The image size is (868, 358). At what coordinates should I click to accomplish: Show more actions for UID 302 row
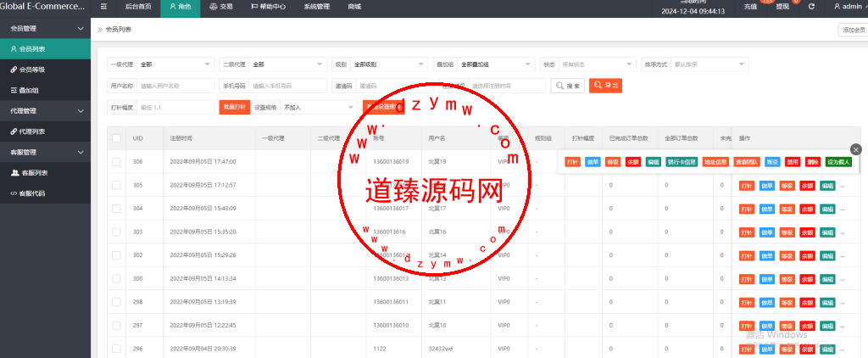click(843, 256)
